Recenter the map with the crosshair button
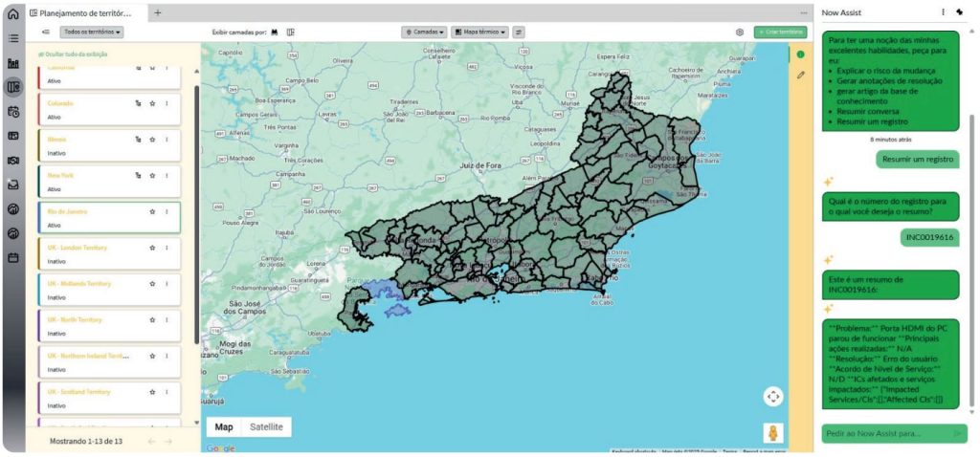Image resolution: width=980 pixels, height=457 pixels. (x=773, y=397)
